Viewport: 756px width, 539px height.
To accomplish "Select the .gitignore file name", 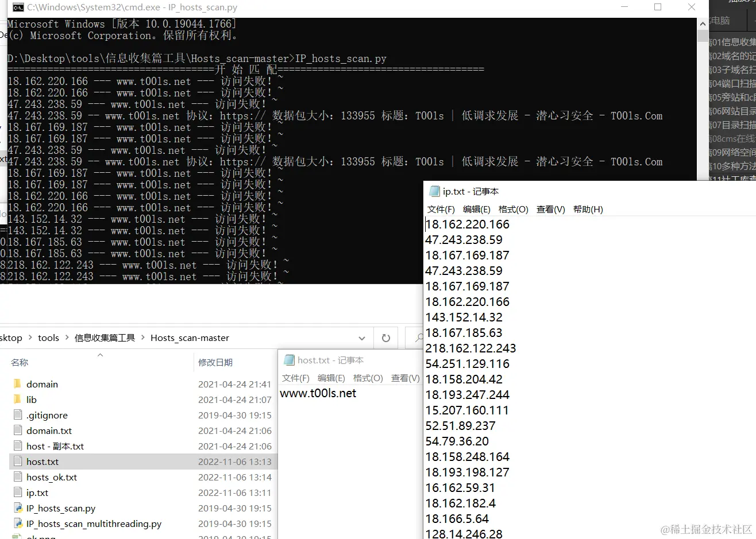I will point(47,415).
